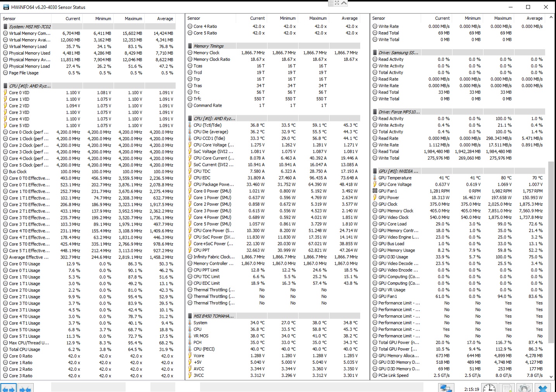
Task: Click the expand sensor columns arrows button
Action: (x=8, y=388)
